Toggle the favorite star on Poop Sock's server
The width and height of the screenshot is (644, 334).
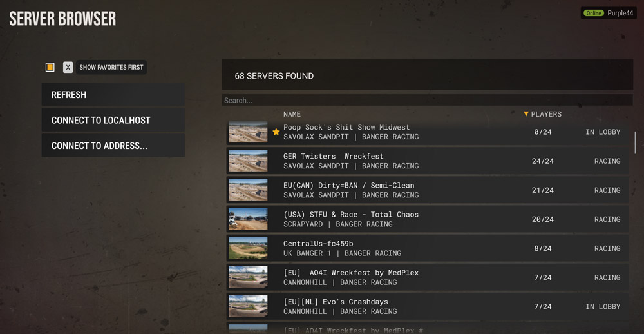pyautogui.click(x=276, y=132)
